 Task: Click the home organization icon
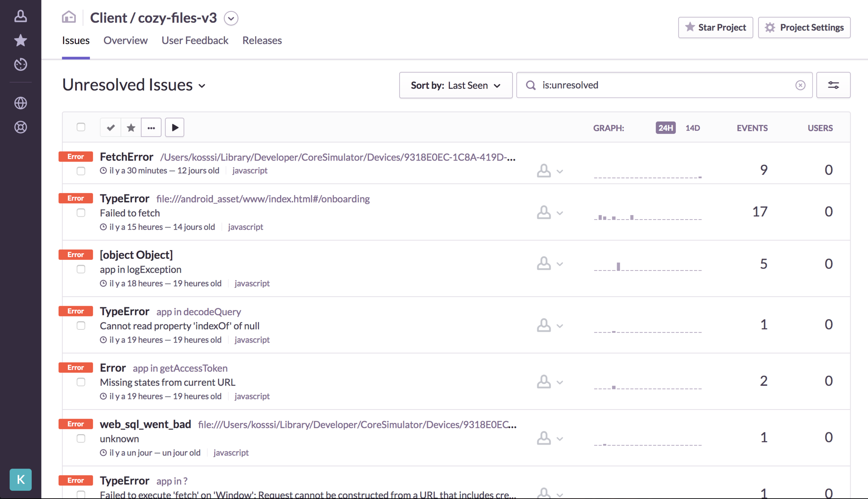pos(69,17)
